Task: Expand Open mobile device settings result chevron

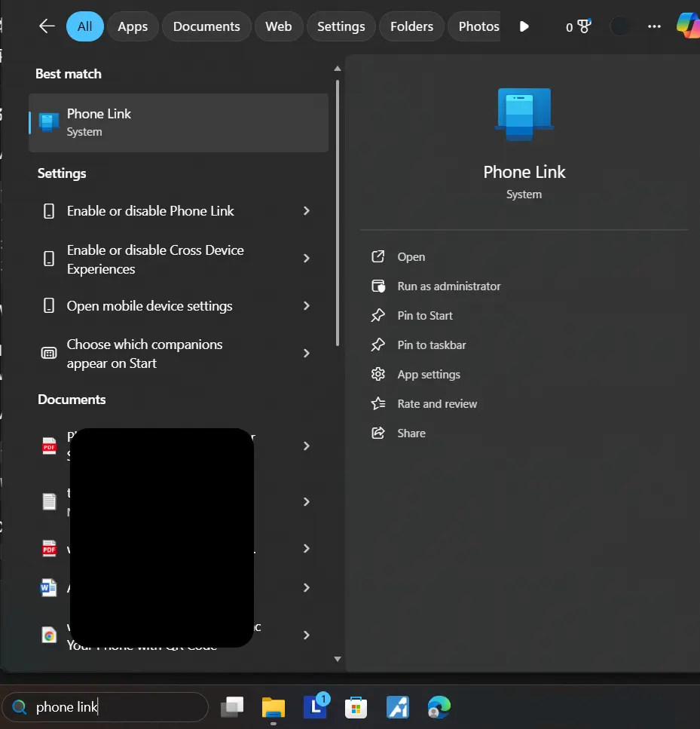Action: tap(306, 306)
